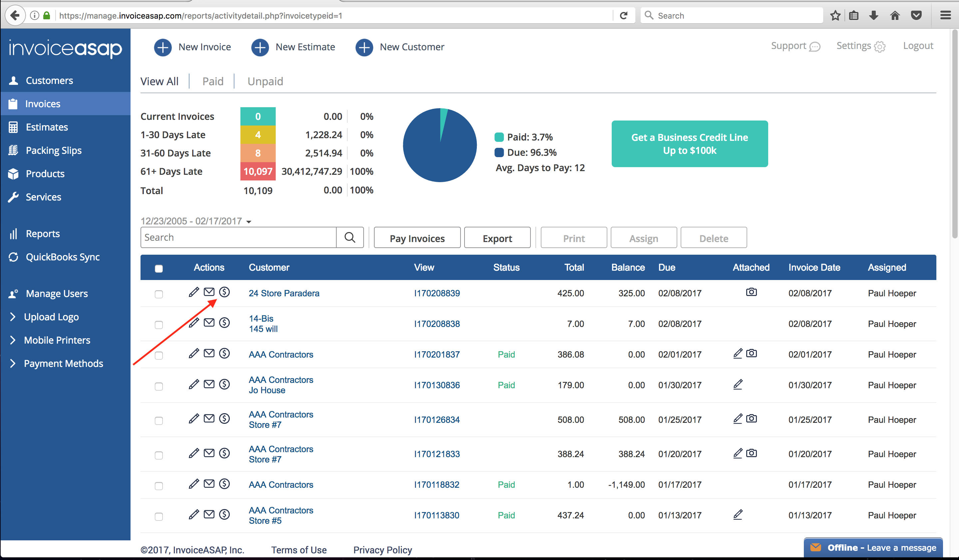Screen dimensions: 959x560
Task: Click the red 61+ Days Late count swatch
Action: click(x=258, y=171)
